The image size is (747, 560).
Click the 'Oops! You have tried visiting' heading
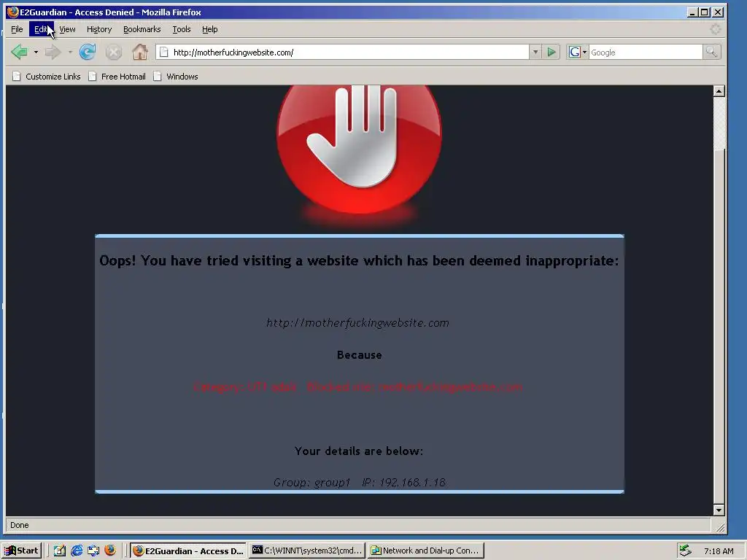point(359,260)
